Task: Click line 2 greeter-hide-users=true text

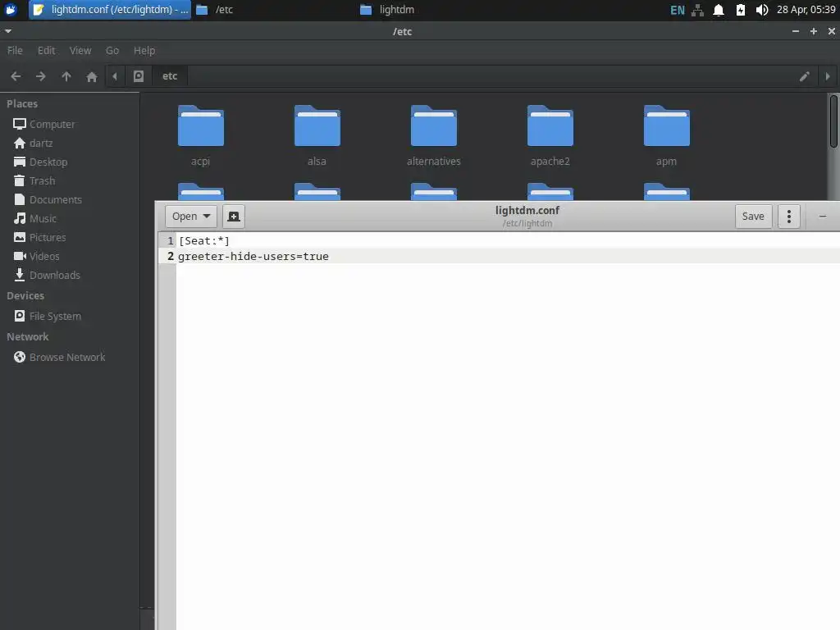Action: 253,257
